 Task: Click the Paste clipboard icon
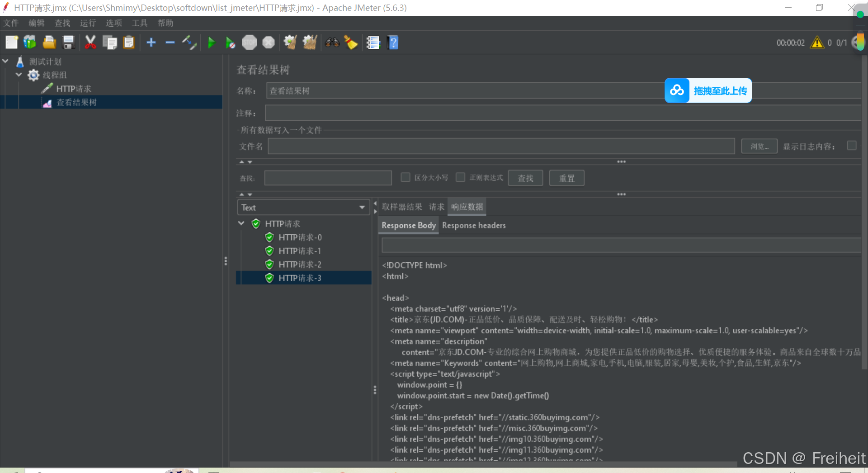(129, 43)
